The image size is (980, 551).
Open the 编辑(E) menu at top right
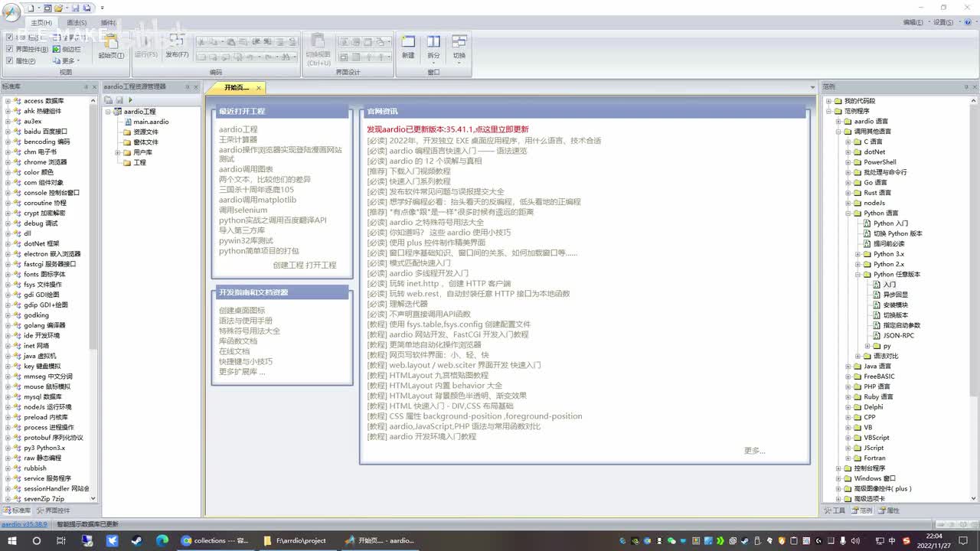pyautogui.click(x=913, y=22)
